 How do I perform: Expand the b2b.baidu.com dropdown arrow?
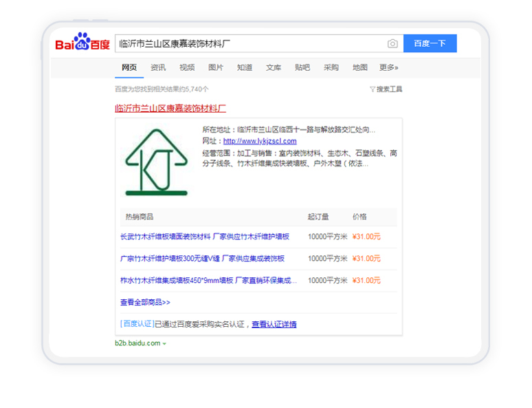(x=164, y=343)
